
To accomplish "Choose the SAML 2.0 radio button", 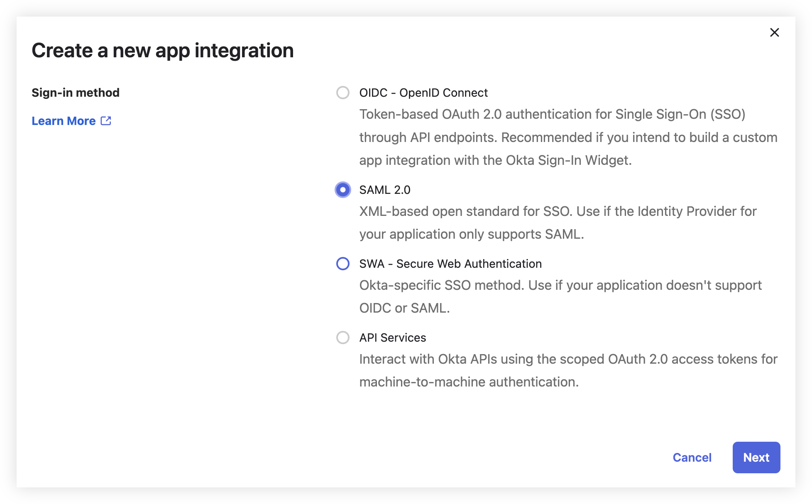I will tap(342, 190).
